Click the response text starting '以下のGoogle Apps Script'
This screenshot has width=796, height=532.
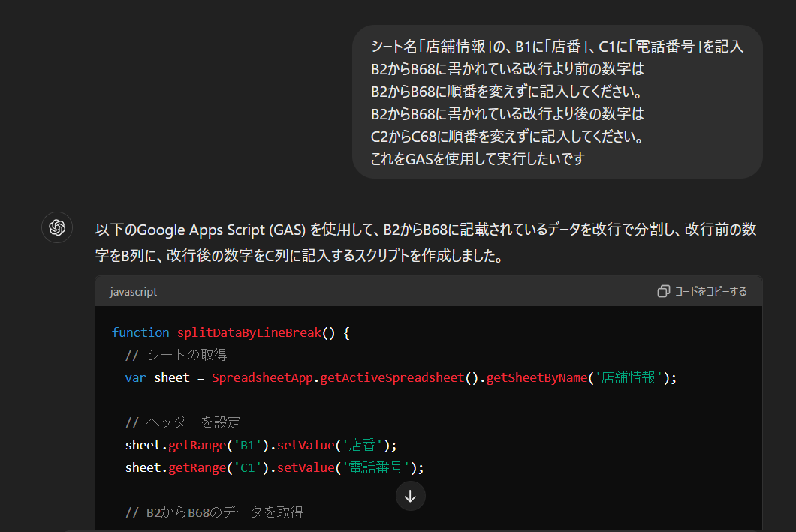click(426, 242)
